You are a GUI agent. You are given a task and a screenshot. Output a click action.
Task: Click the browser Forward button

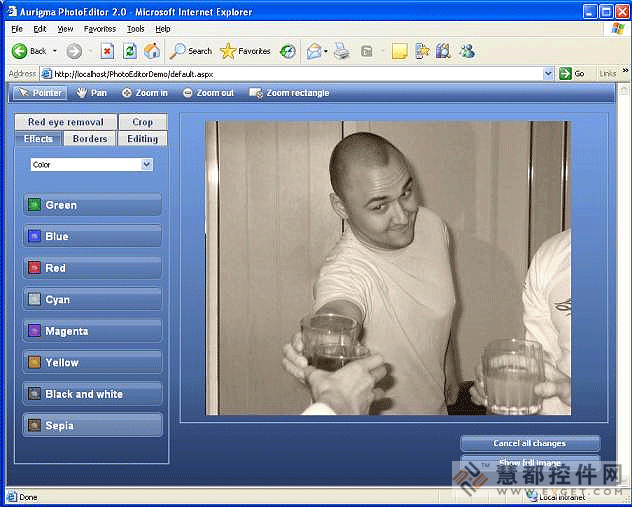(x=74, y=51)
